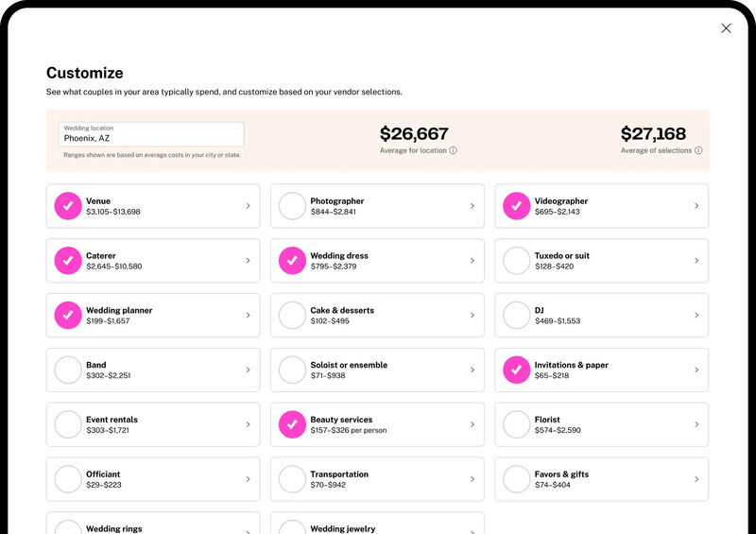Image resolution: width=756 pixels, height=534 pixels.
Task: Click info icon beside Average of selections
Action: click(698, 150)
